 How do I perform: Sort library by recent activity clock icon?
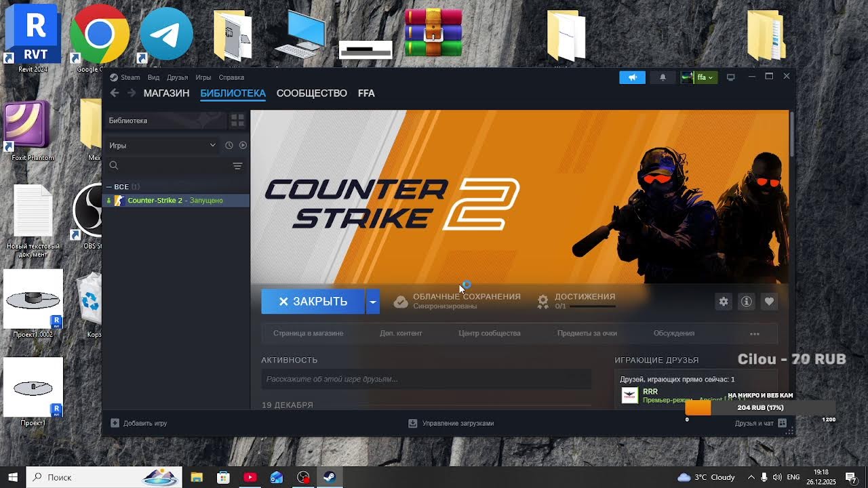[x=229, y=145]
